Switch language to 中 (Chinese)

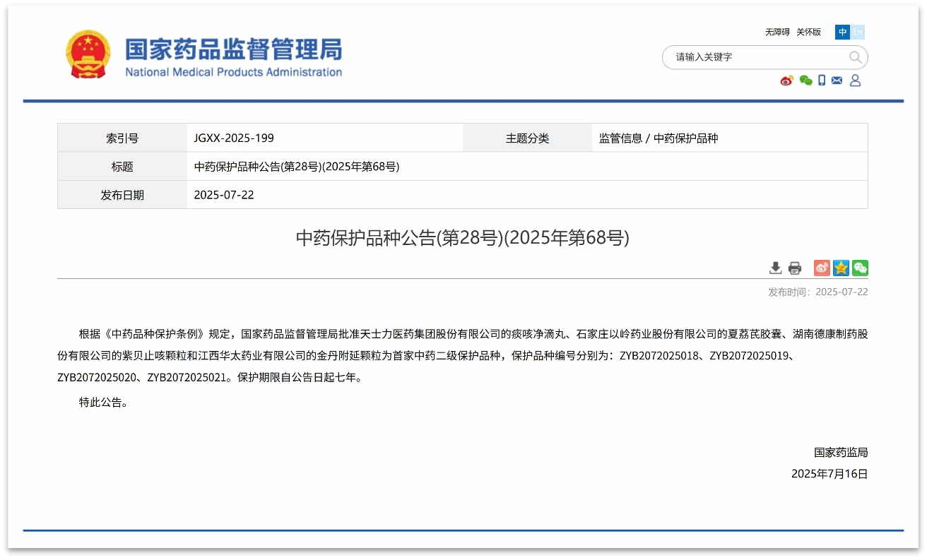(842, 32)
